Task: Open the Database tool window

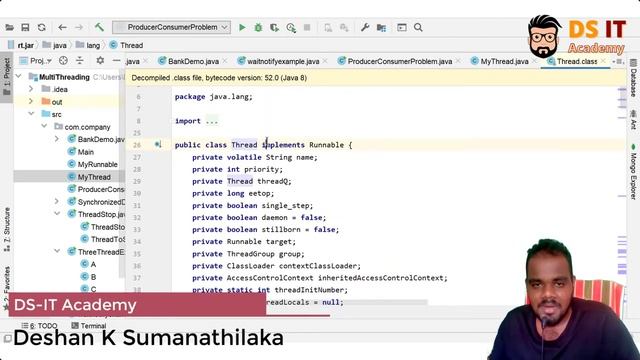Action: (633, 78)
